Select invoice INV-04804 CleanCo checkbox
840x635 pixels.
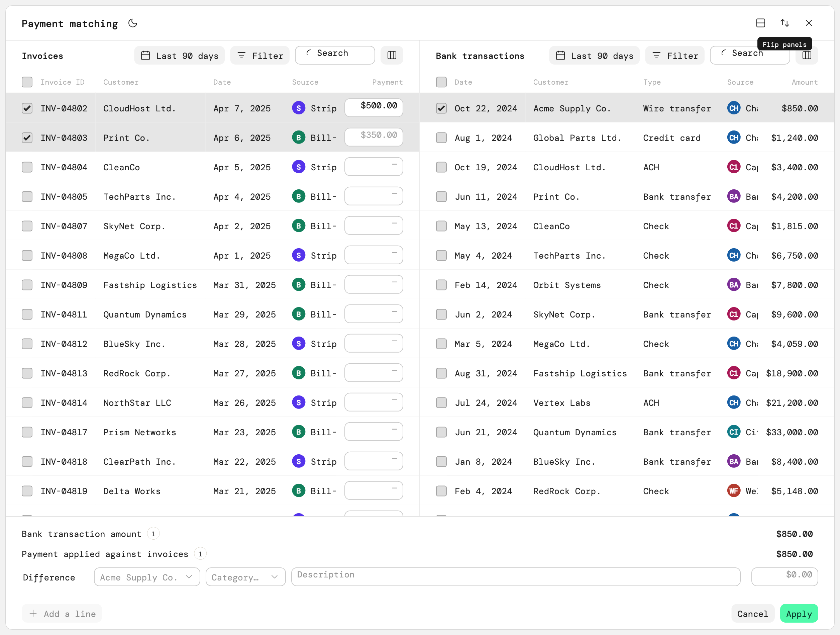[x=27, y=167]
